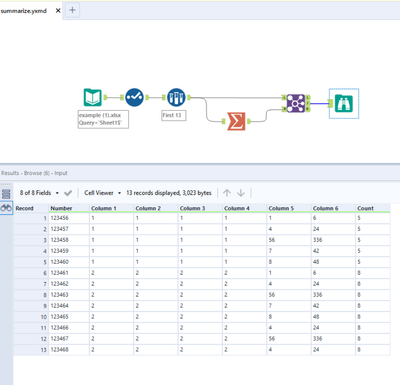Open the 8 of 8 Fields dropdown
Image resolution: width=400 pixels, height=385 pixels.
coord(39,193)
